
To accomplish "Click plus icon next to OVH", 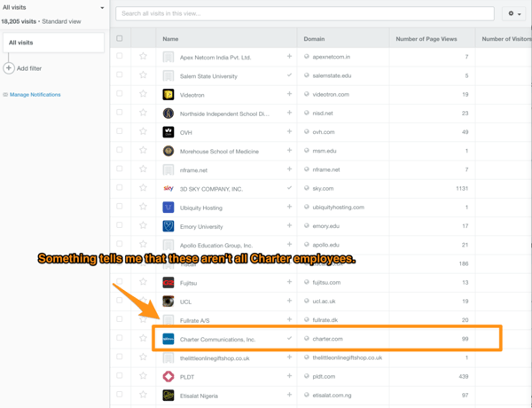I will tap(289, 131).
